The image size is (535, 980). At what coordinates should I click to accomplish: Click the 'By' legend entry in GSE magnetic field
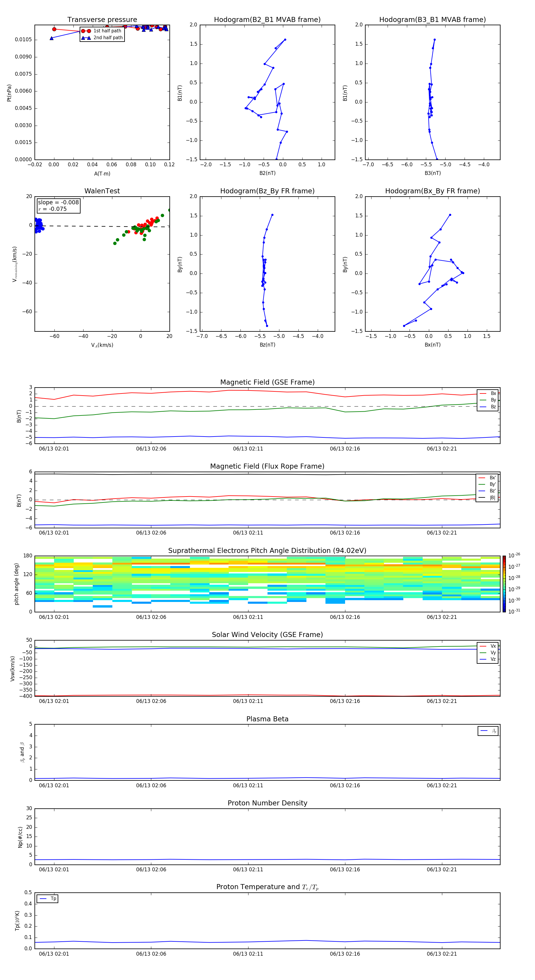click(488, 400)
